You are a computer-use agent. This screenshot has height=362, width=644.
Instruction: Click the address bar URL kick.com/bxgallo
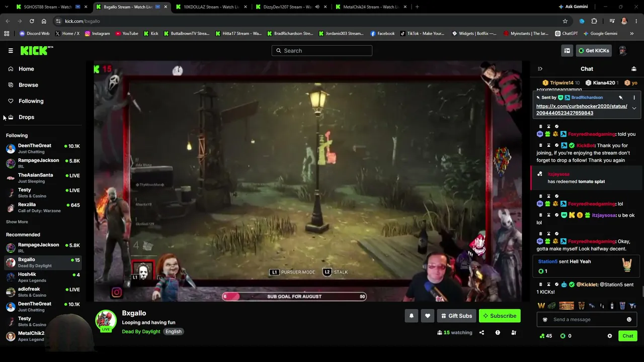[x=83, y=21]
